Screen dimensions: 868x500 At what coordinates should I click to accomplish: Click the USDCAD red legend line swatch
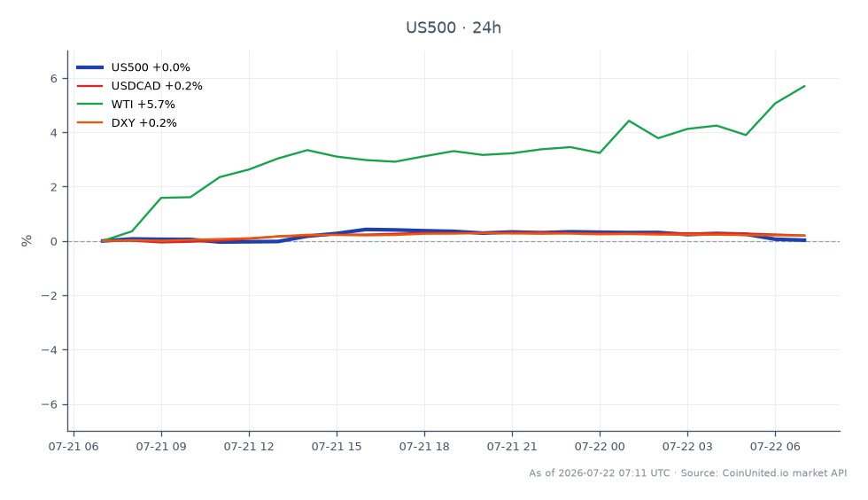89,86
